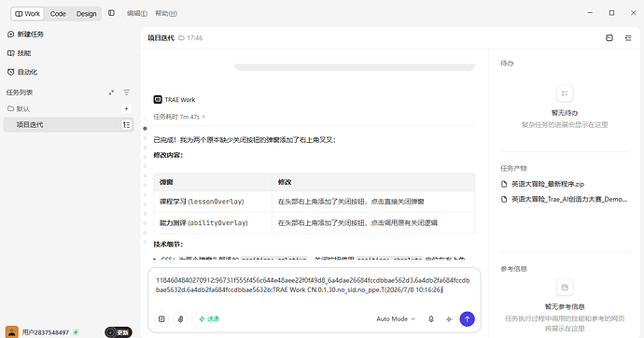Click the TRAE Work agent logo
This screenshot has height=338, width=644.
coord(158,99)
